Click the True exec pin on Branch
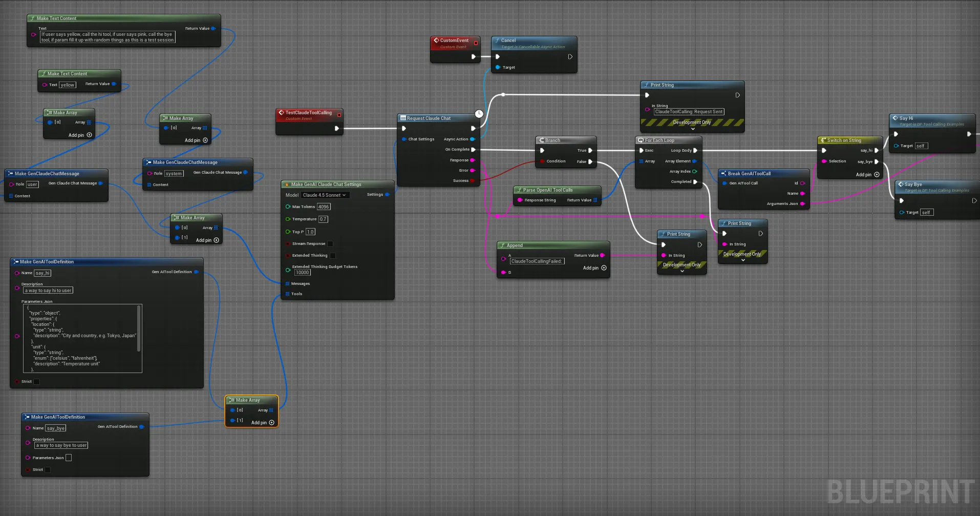This screenshot has height=516, width=980. tap(590, 150)
